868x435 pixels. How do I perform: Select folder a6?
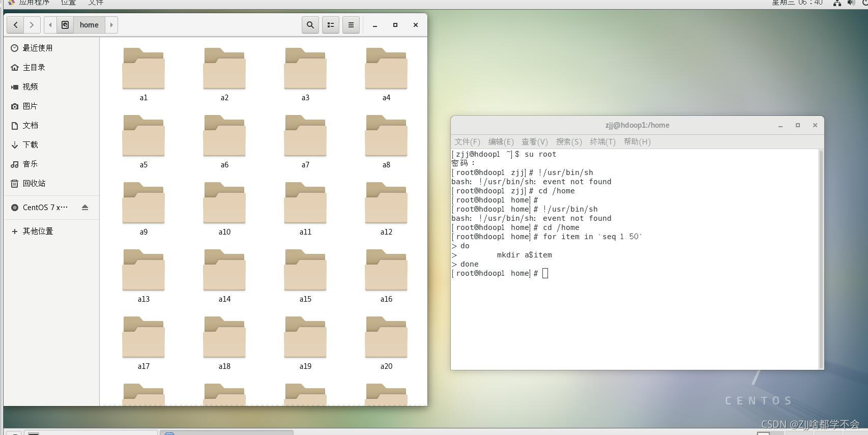224,141
